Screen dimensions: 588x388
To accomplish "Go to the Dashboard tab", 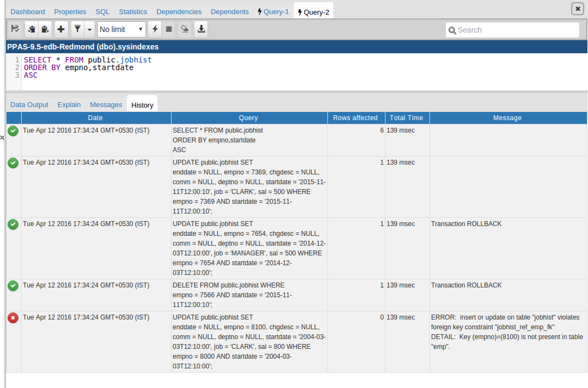I will (28, 12).
